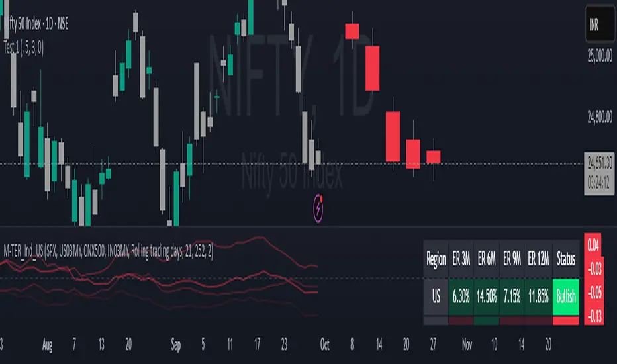This screenshot has height=364, width=617.
Task: Click the 14.50% value cell
Action: pos(487,296)
